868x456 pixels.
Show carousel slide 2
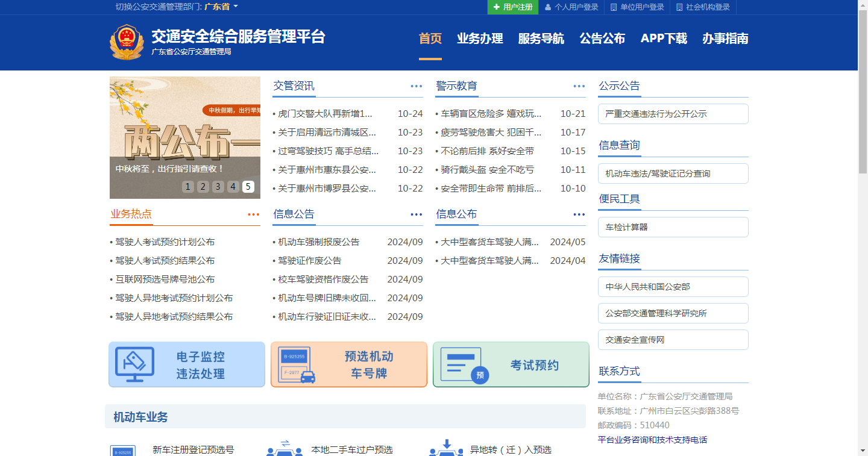[x=203, y=187]
